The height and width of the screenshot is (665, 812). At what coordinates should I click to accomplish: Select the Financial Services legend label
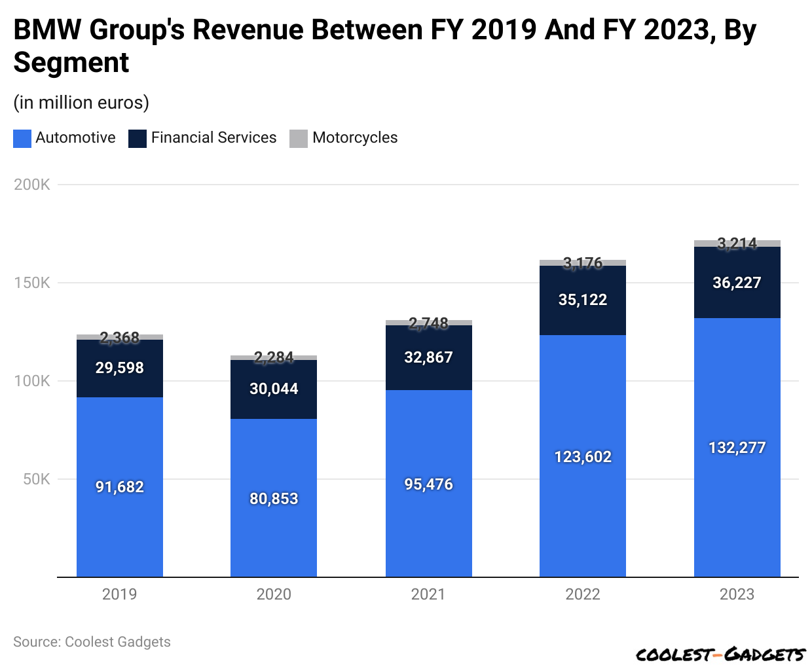click(x=214, y=137)
